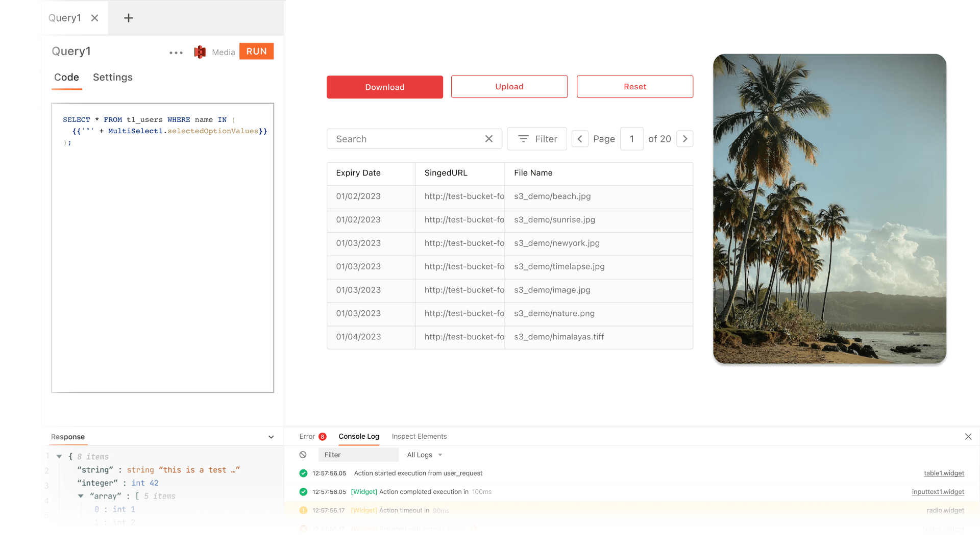Open the query options three-dot menu
This screenshot has width=980, height=551.
tap(176, 53)
